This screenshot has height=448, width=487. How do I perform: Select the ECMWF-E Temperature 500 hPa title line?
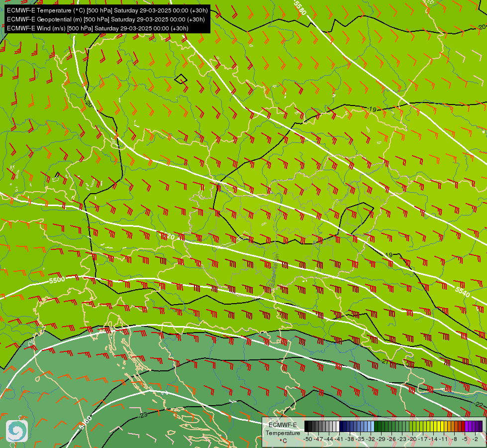coord(107,10)
